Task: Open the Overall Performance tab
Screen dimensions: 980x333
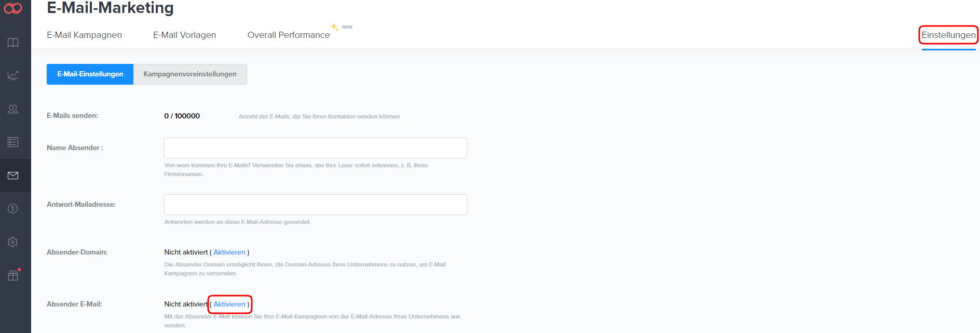Action: [288, 35]
